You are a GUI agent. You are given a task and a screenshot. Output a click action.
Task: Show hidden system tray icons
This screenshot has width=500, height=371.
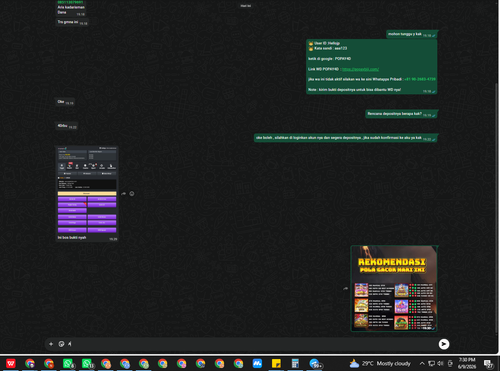[422, 363]
